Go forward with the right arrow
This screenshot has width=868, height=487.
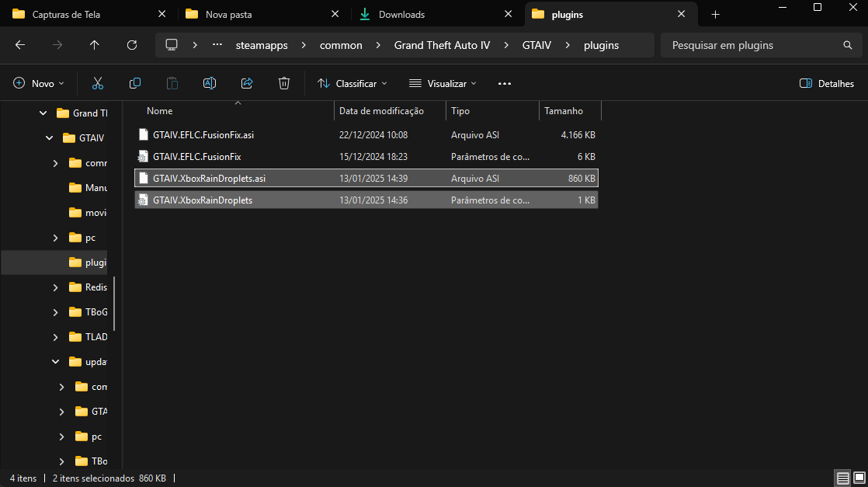click(x=57, y=45)
